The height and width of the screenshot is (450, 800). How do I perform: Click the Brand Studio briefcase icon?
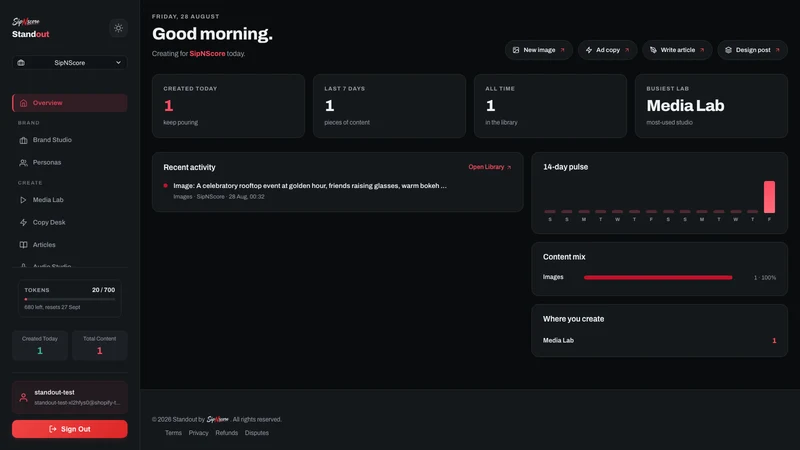[x=23, y=140]
